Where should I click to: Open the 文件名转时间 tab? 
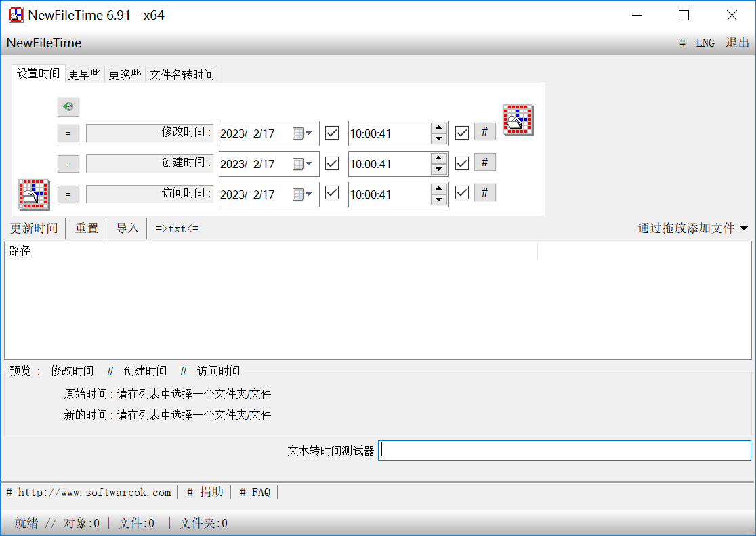(x=182, y=75)
